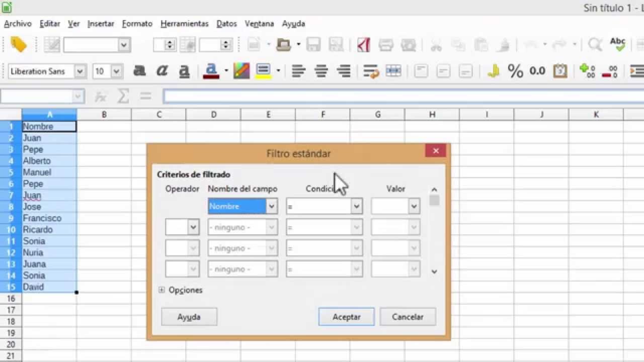Toggle italic formatting
Image resolution: width=644 pixels, height=362 pixels.
tap(162, 71)
